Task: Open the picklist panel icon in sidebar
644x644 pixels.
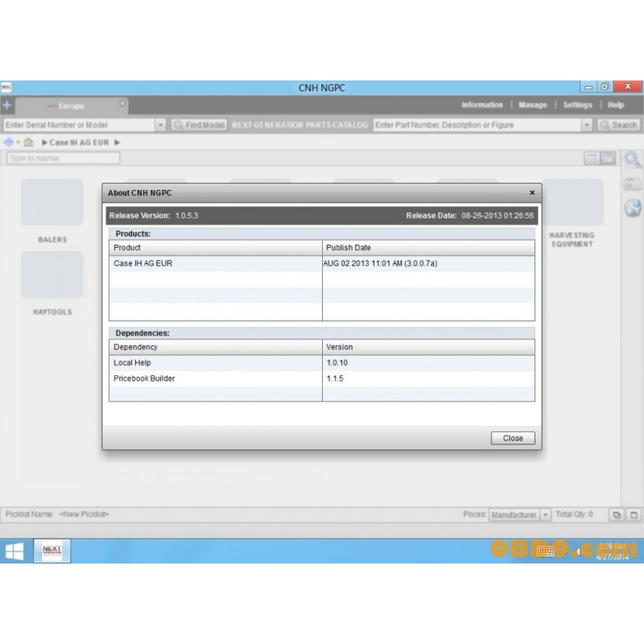Action: [633, 184]
